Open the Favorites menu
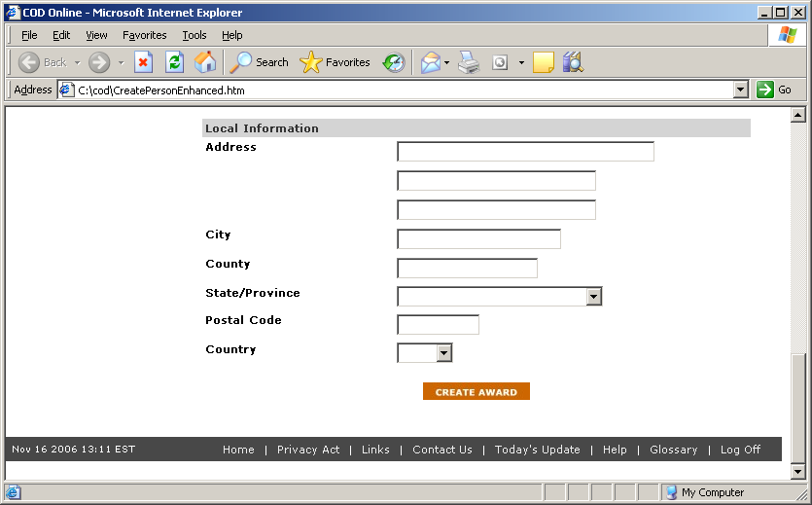Screen dimensions: 812x505 (x=145, y=35)
